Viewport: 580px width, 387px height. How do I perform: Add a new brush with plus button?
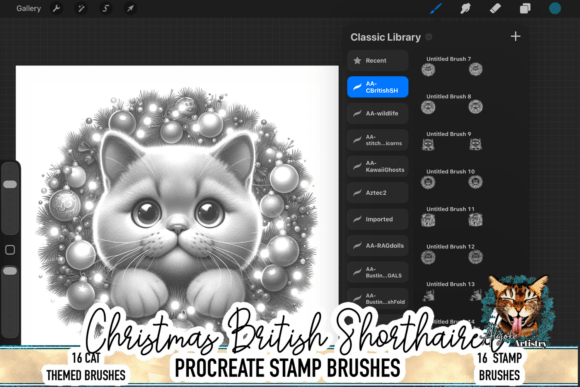[x=515, y=36]
